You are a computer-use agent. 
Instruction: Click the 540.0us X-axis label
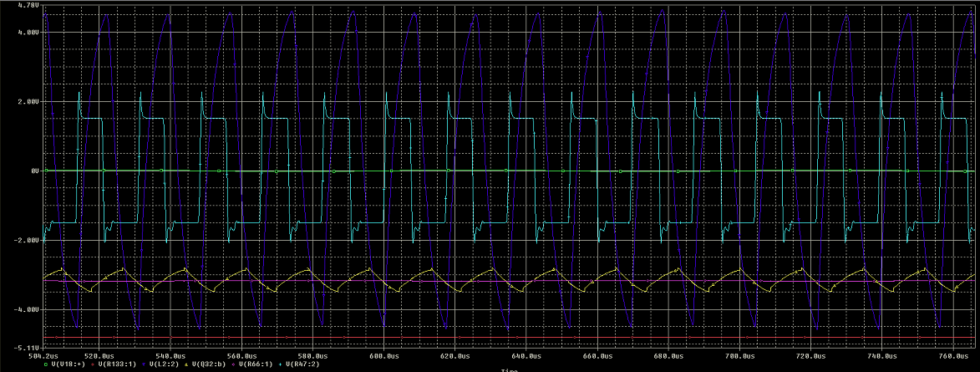(x=170, y=356)
